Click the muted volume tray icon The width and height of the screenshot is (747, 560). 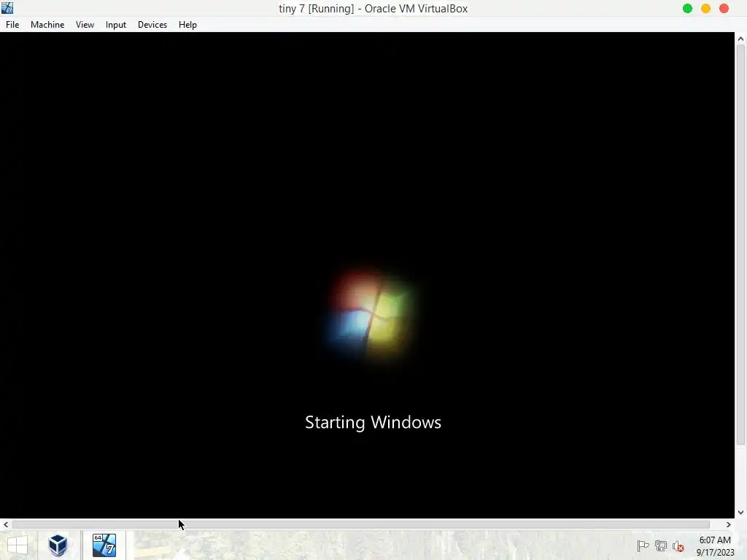tap(678, 546)
